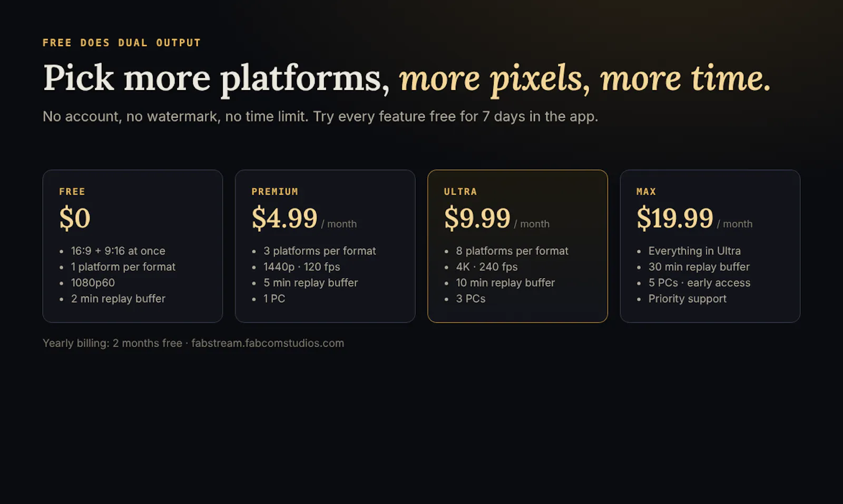This screenshot has width=843, height=504.
Task: Choose the highlighted Ultra plan card
Action: point(517,246)
